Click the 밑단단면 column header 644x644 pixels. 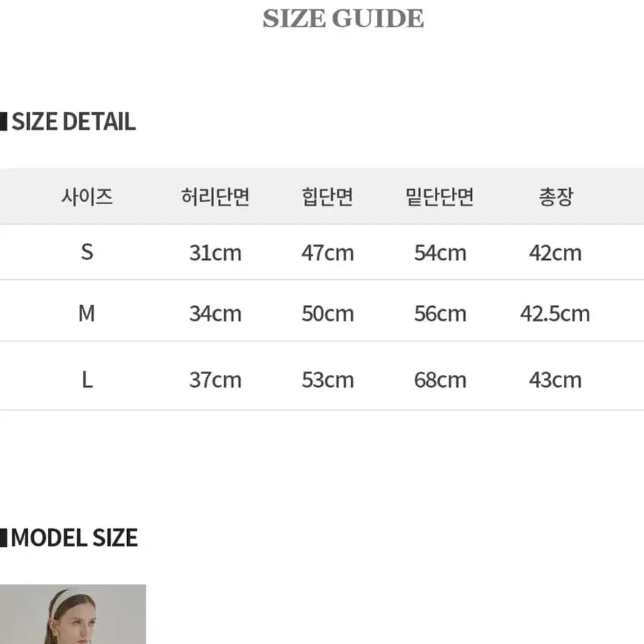[x=440, y=197]
